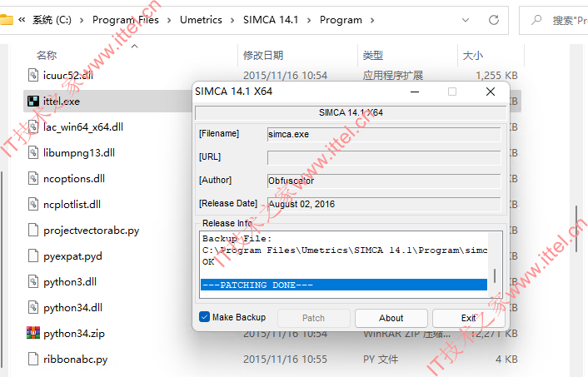Toggle the Make Backup checkbox
This screenshot has height=377, width=588.
[204, 317]
